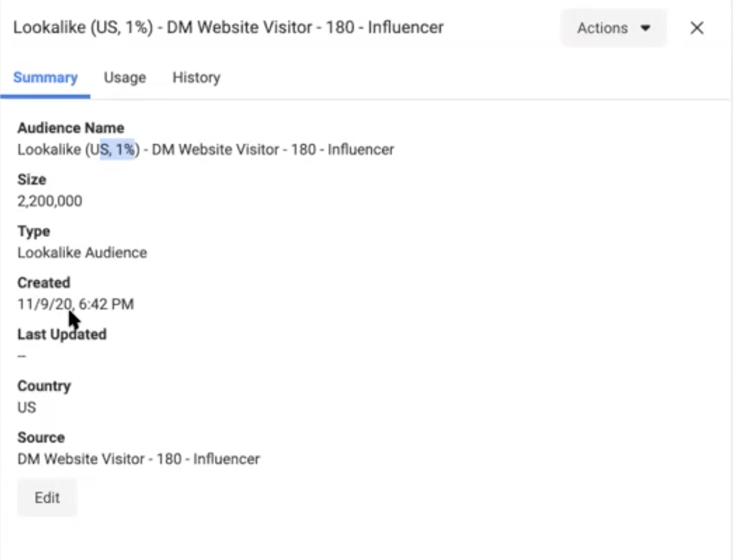
Task: Click the size value 2,200,000
Action: click(50, 201)
